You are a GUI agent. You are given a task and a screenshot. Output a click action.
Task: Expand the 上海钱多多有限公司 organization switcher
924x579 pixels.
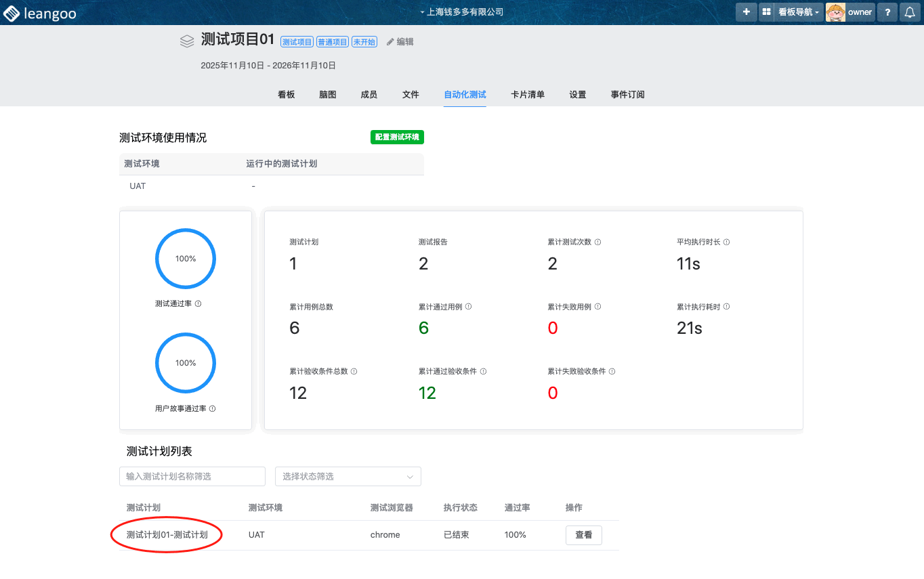pyautogui.click(x=462, y=12)
